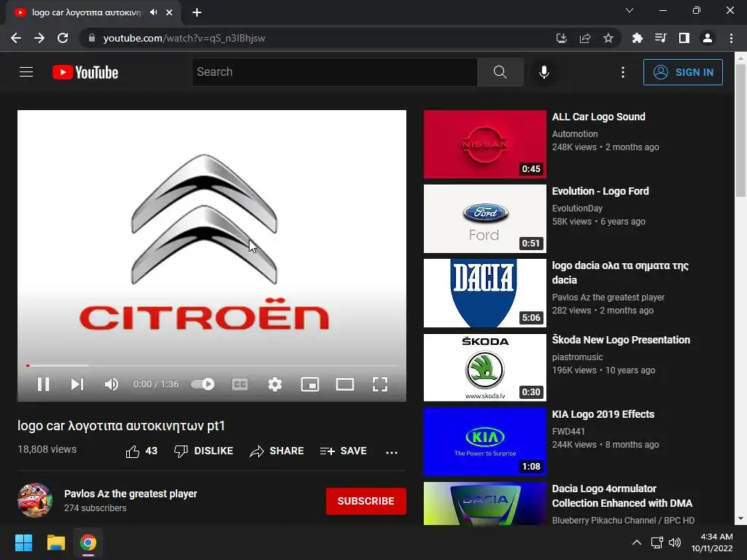Open the Pavlos Az channel avatar
The height and width of the screenshot is (560, 747).
[x=35, y=500]
